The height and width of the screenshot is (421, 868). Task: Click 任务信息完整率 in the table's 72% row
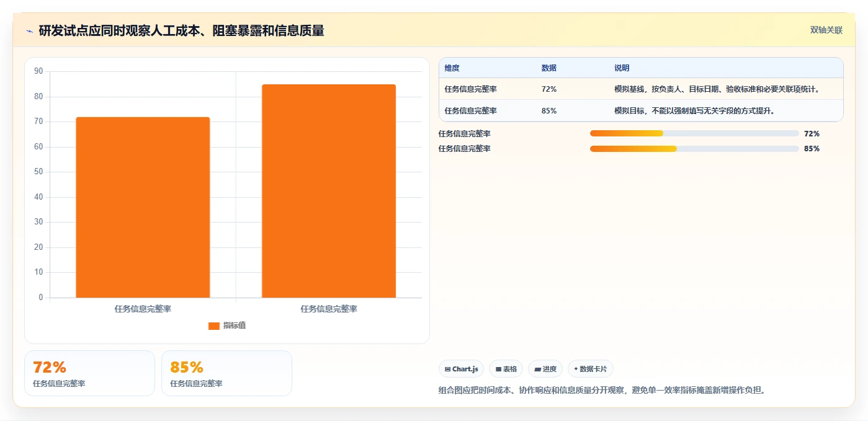coord(471,89)
